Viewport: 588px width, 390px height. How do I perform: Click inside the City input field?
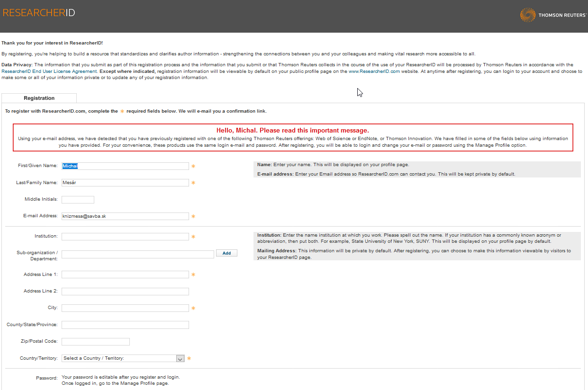coord(125,308)
